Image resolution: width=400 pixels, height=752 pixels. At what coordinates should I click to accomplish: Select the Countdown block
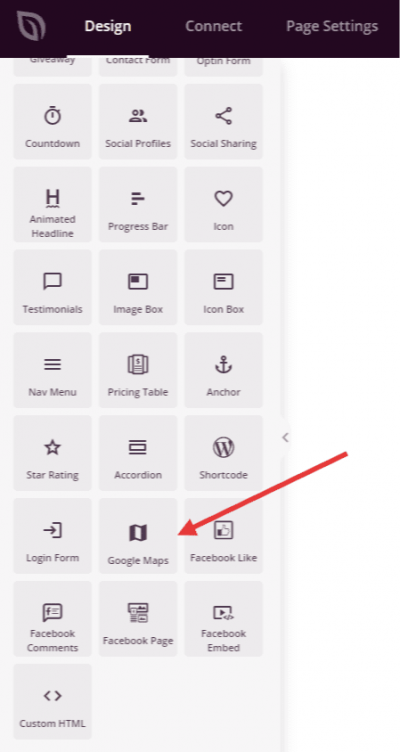pyautogui.click(x=52, y=122)
